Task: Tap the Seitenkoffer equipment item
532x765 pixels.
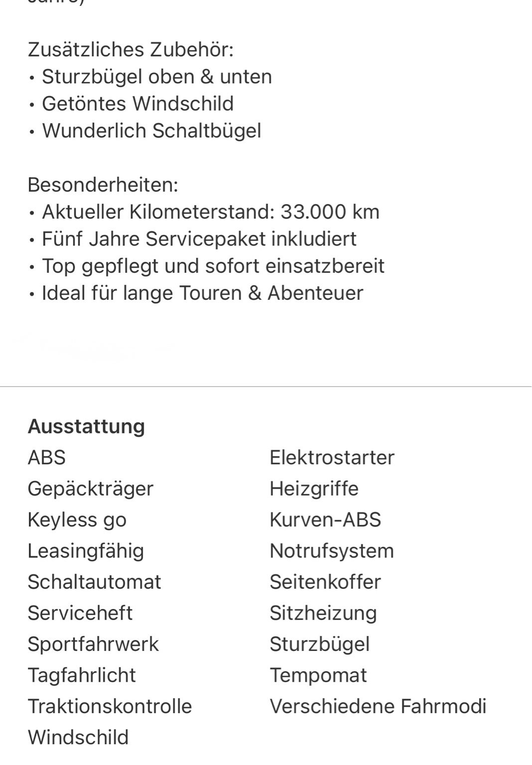Action: tap(325, 582)
